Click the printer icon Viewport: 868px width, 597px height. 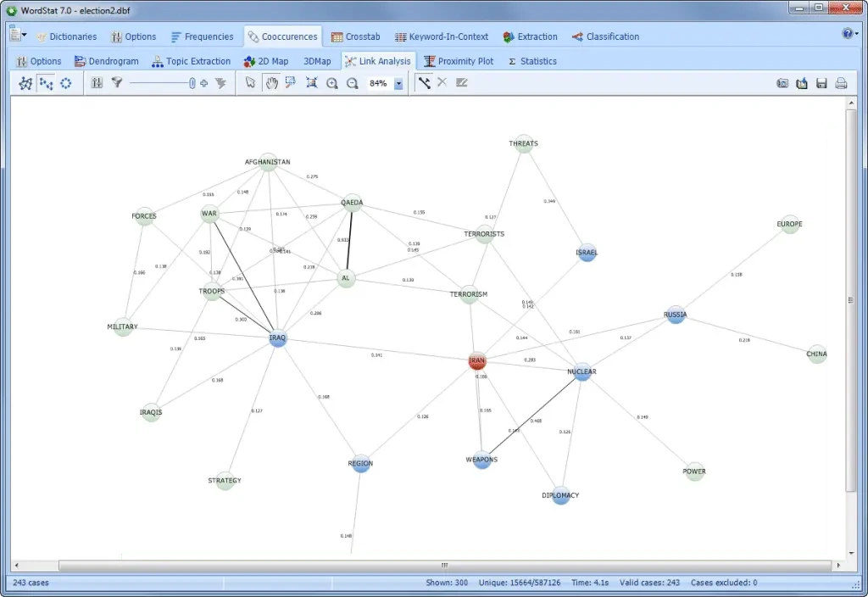pos(841,84)
